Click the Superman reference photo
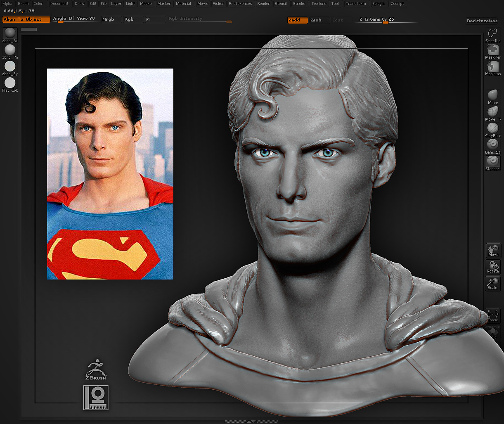504x424 pixels. (110, 174)
